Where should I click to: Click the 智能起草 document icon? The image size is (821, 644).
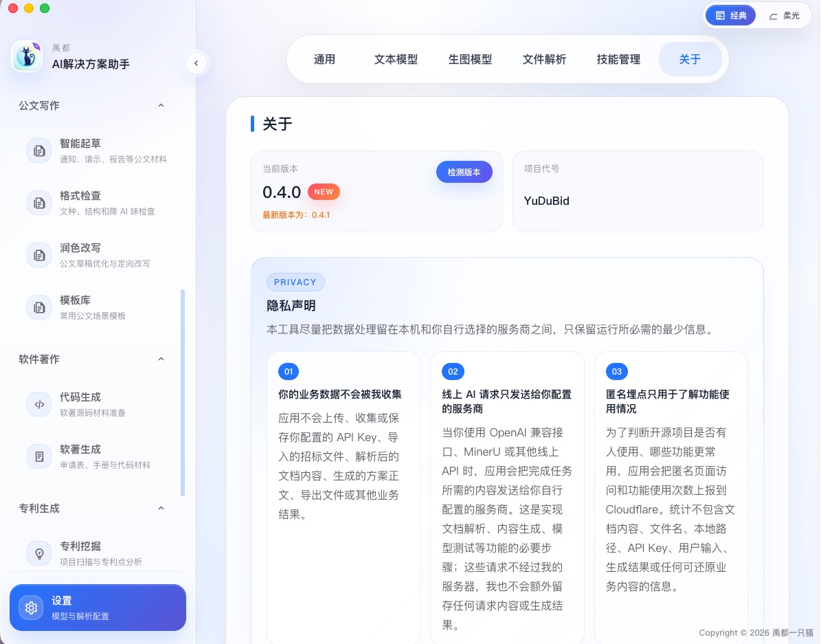coord(39,151)
